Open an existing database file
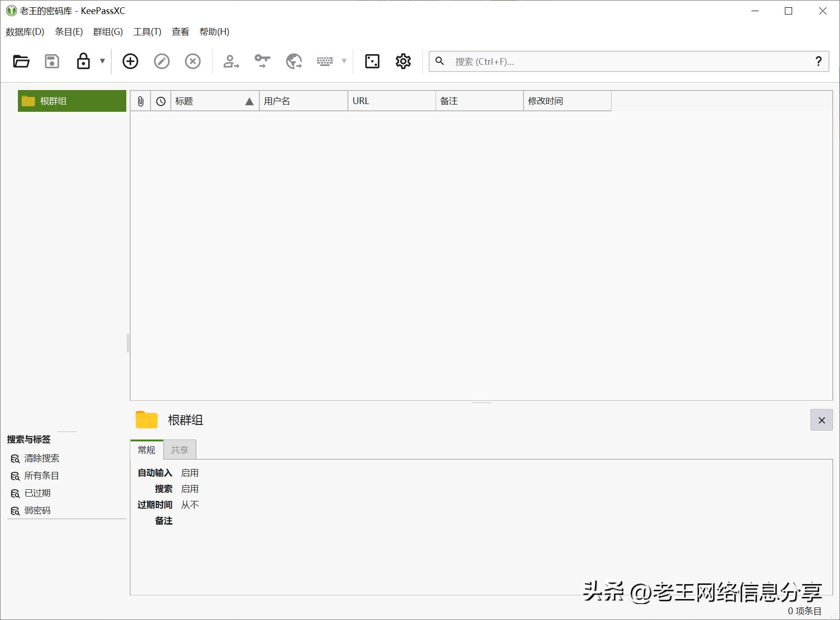 pos(21,61)
